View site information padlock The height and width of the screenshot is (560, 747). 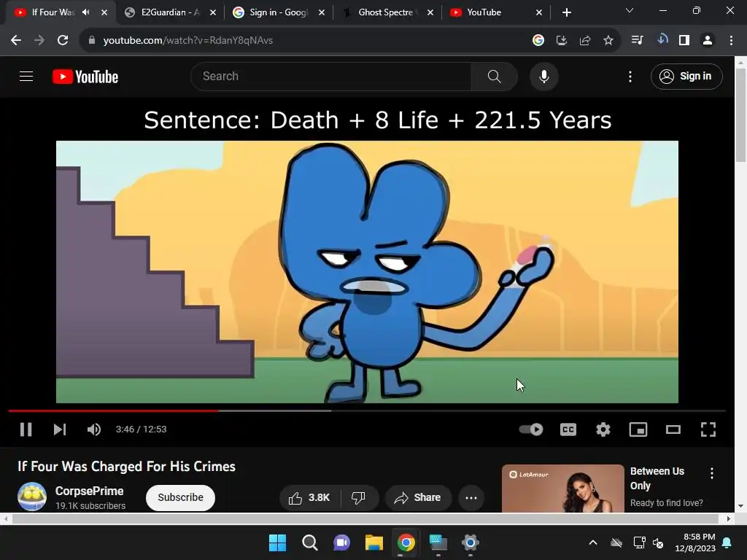pos(91,41)
